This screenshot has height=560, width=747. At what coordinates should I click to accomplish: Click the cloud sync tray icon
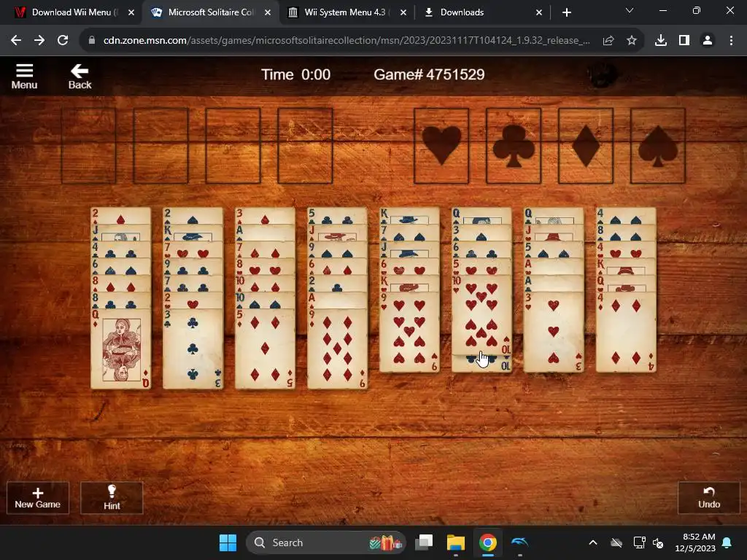pos(616,542)
